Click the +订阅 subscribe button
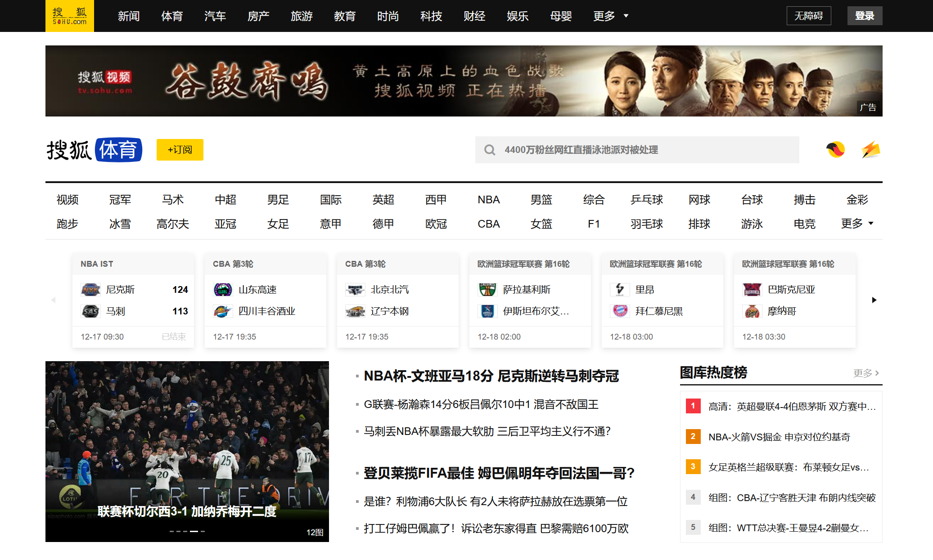 click(180, 150)
